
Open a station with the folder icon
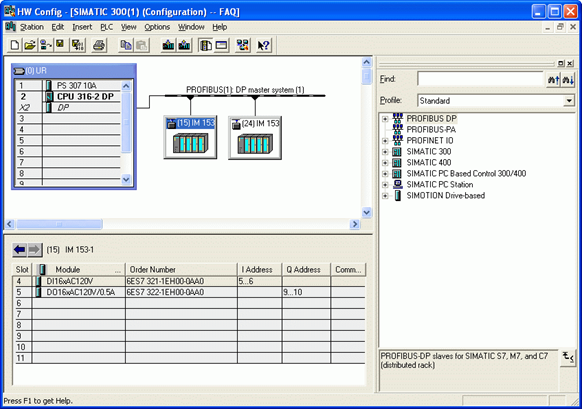[x=30, y=45]
